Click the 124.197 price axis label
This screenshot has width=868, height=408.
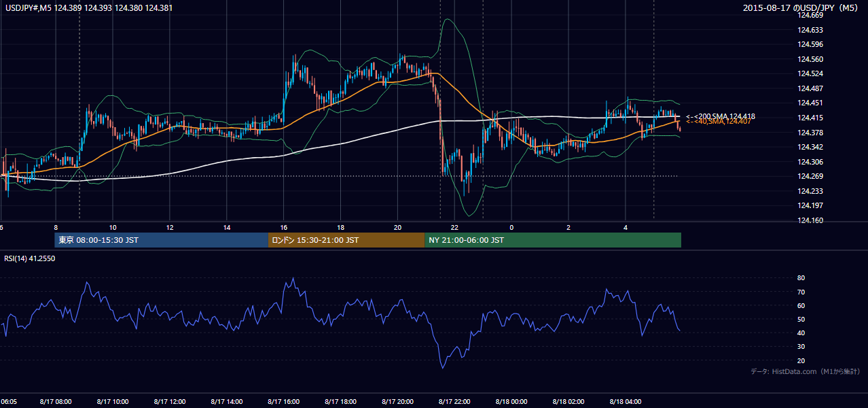[810, 205]
